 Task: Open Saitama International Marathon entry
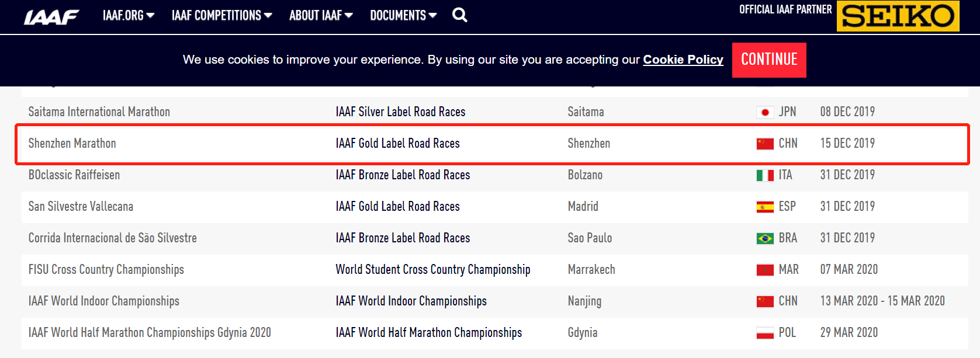pyautogui.click(x=99, y=112)
